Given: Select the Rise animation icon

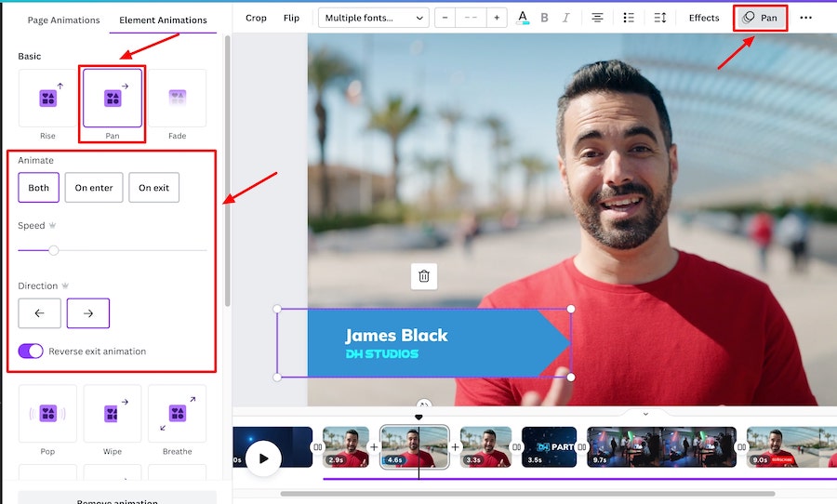Looking at the screenshot, I should (x=47, y=98).
